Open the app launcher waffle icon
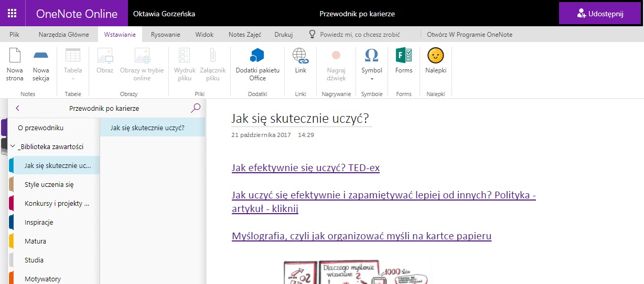Screen dimensions: 644x284 pos(13,14)
